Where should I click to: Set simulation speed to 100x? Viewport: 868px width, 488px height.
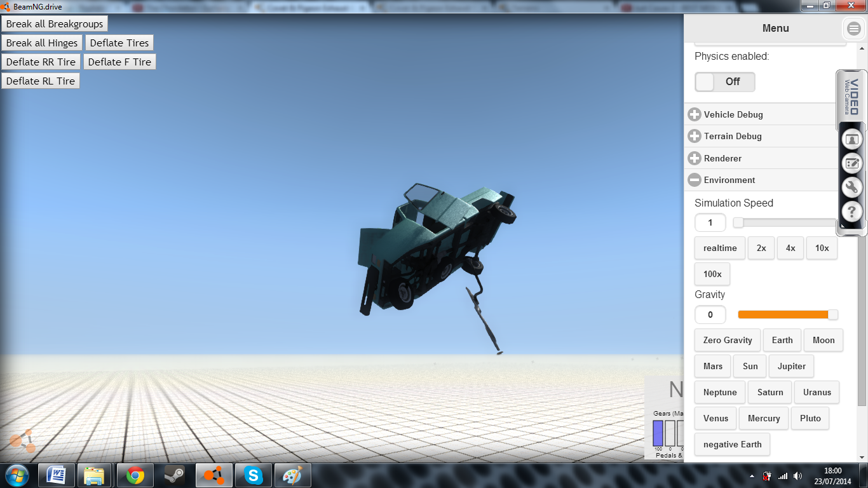pos(712,274)
